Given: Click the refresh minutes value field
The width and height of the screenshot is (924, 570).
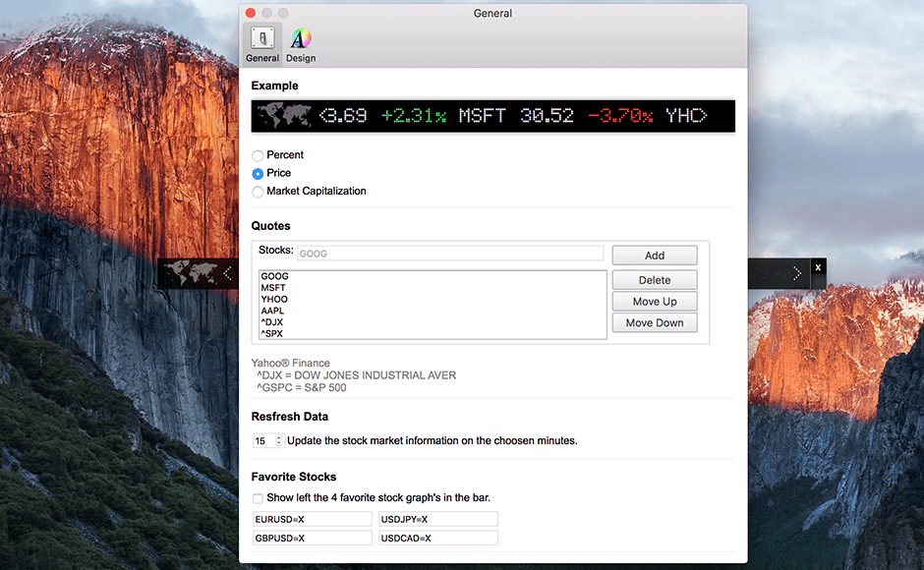Looking at the screenshot, I should pyautogui.click(x=263, y=440).
